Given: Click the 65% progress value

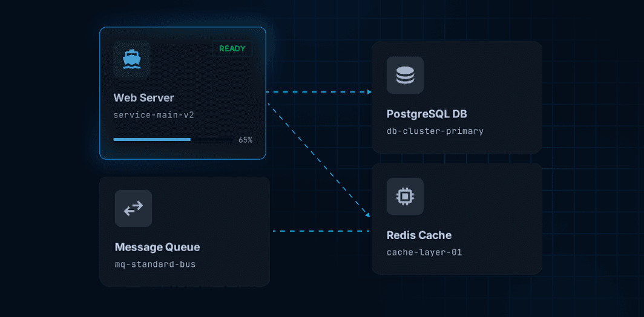Looking at the screenshot, I should point(246,140).
